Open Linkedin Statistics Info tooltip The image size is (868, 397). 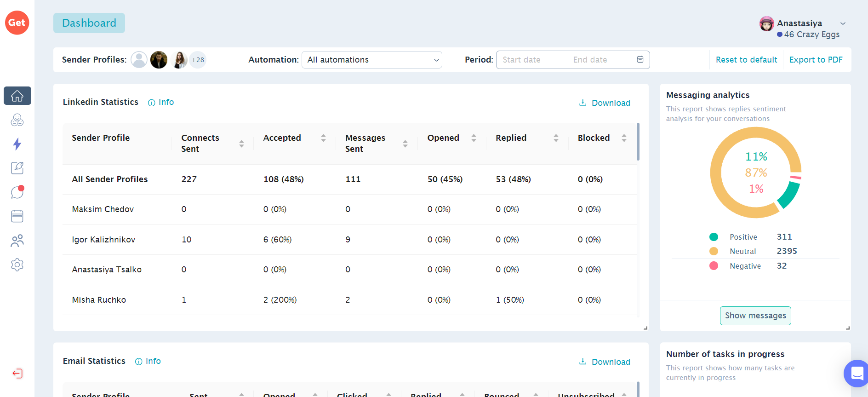point(161,102)
